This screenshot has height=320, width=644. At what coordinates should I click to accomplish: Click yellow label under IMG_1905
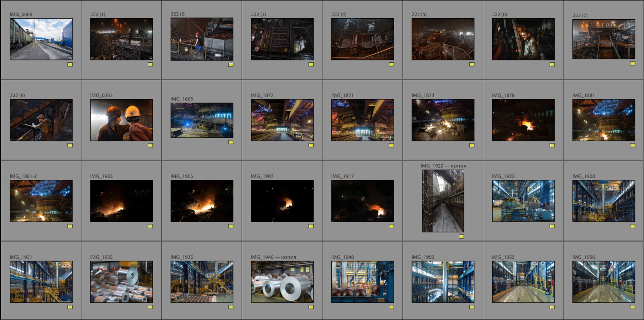click(231, 226)
